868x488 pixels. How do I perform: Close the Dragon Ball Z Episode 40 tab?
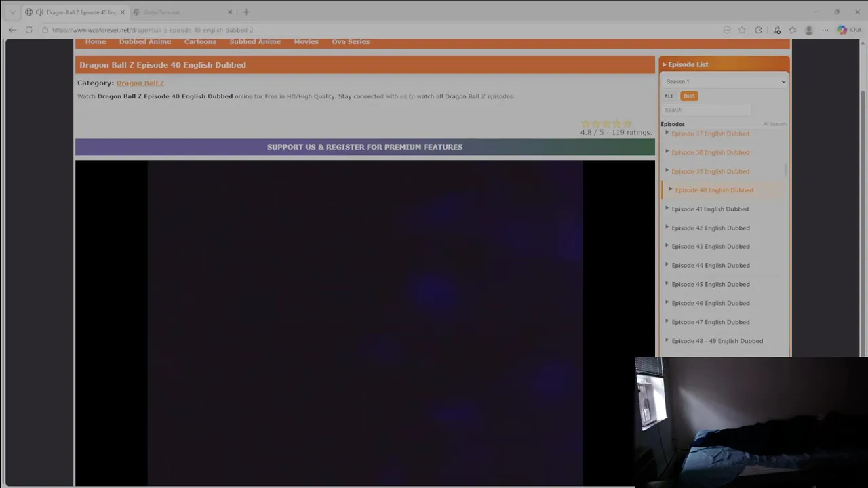122,12
